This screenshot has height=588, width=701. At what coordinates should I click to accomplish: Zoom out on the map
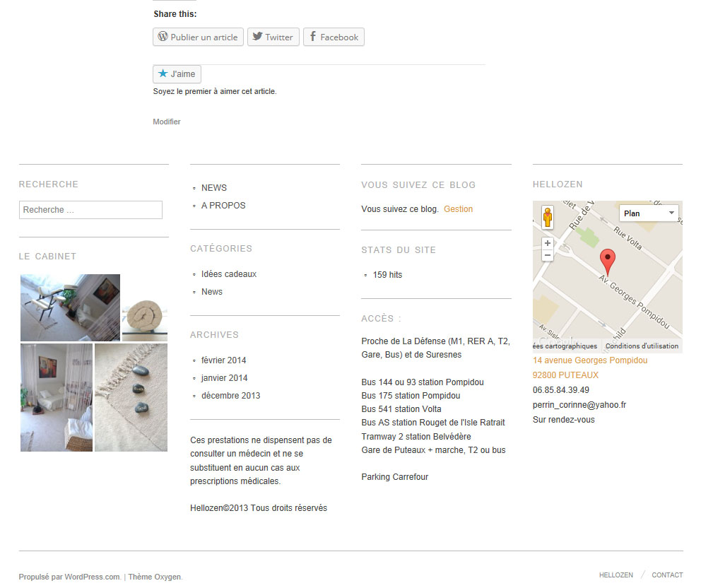pos(548,255)
